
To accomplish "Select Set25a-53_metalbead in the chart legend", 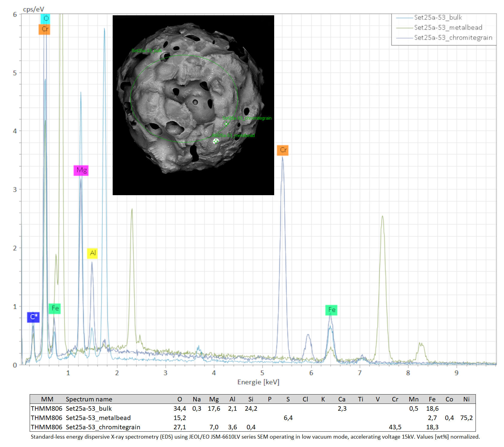I will [448, 28].
